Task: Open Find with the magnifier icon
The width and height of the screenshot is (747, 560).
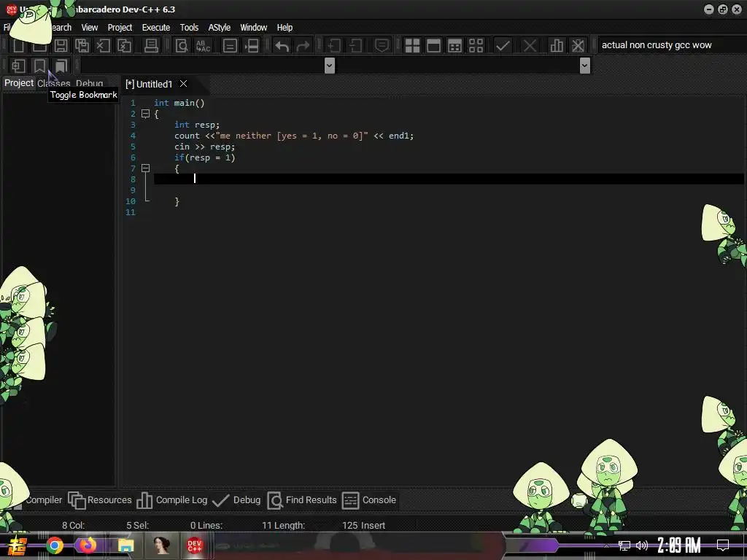Action: coord(182,46)
